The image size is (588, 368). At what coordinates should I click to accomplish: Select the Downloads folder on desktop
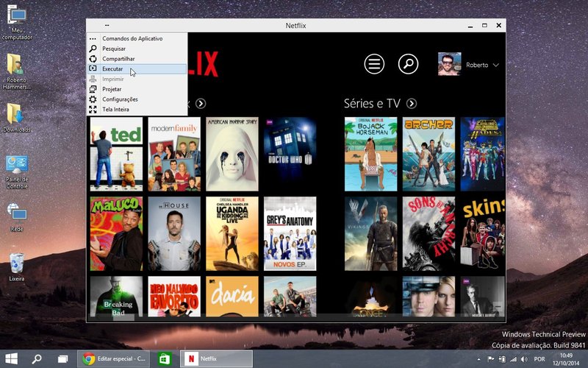(x=16, y=118)
